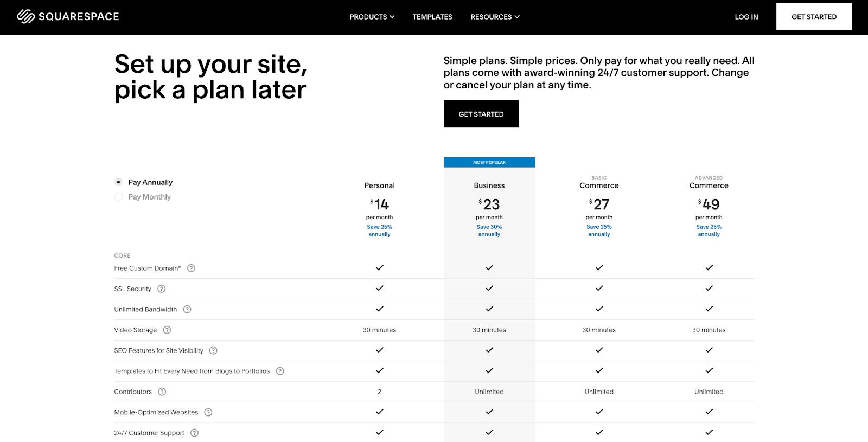This screenshot has width=868, height=442.
Task: Click Personal plan 30 minutes video storage
Action: [x=379, y=330]
